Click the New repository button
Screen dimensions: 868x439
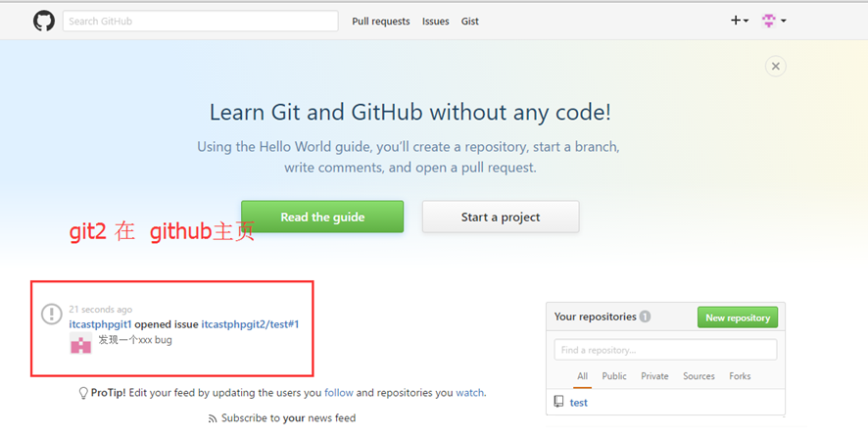click(x=738, y=317)
